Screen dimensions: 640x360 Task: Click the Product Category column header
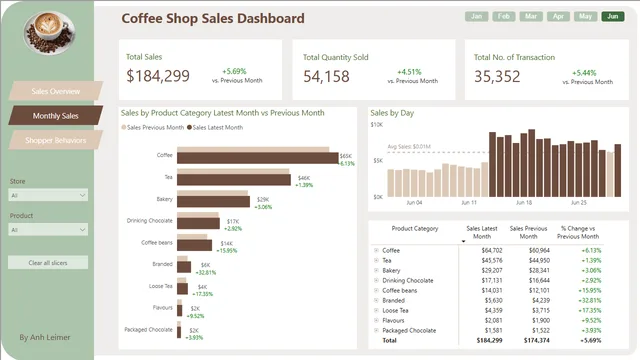tap(415, 229)
